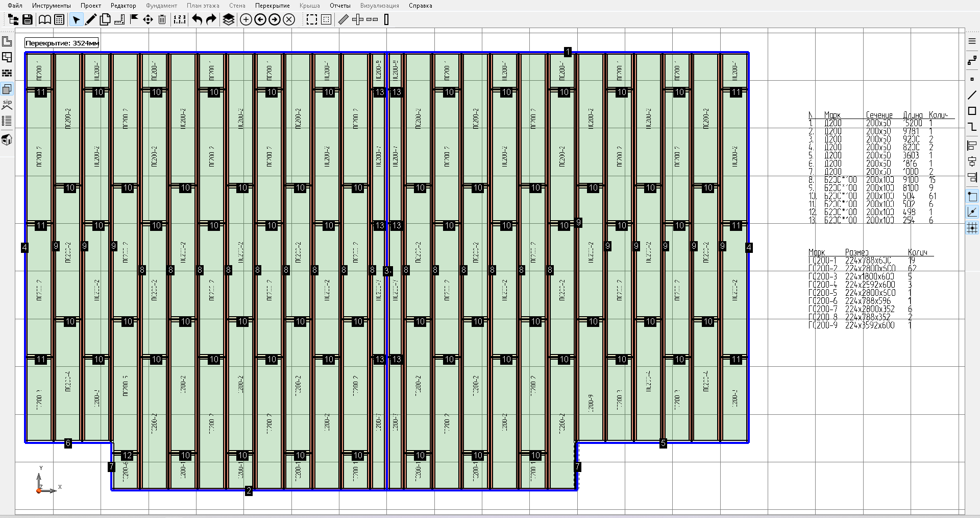Open the Отчеты menu
This screenshot has height=518, width=980.
coord(339,6)
